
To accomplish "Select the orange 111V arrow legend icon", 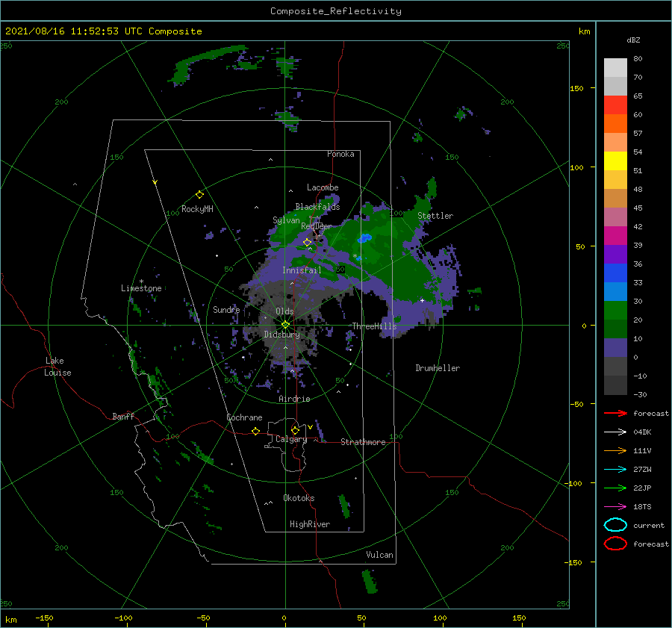I will 615,450.
